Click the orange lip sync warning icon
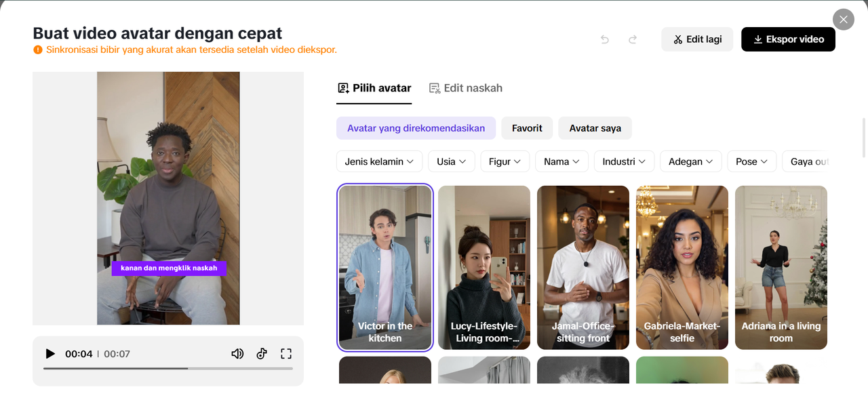Image resolution: width=868 pixels, height=402 pixels. pos(38,50)
